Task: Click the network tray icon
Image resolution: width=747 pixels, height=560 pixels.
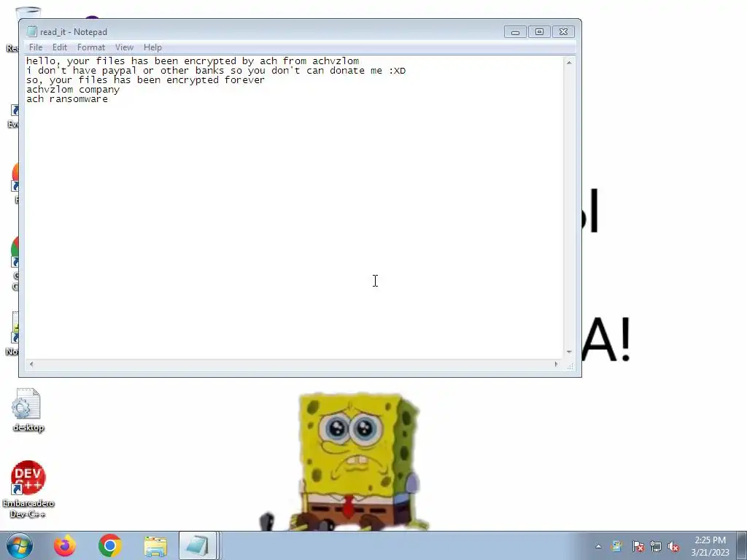Action: [656, 547]
